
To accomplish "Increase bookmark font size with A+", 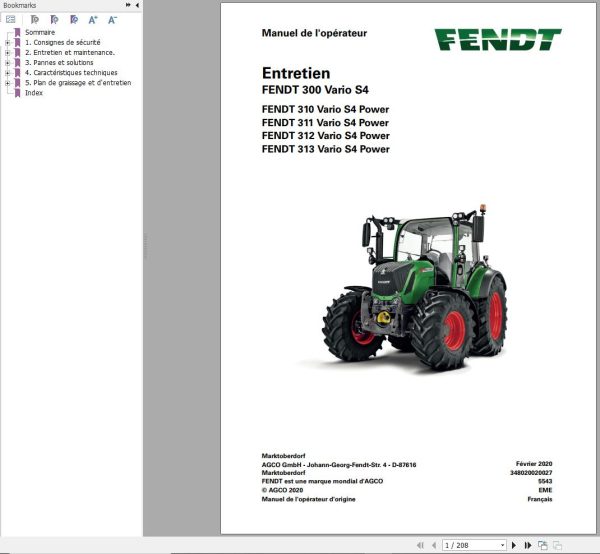I will coord(93,20).
